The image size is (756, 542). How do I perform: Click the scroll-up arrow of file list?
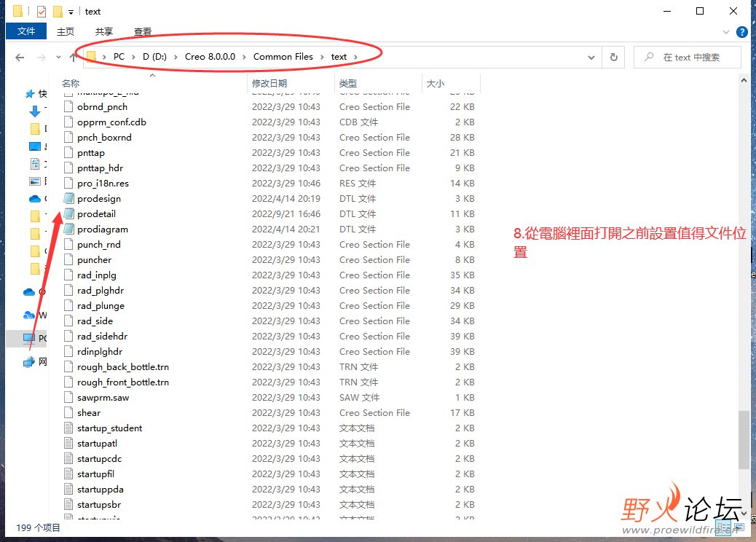(x=743, y=81)
